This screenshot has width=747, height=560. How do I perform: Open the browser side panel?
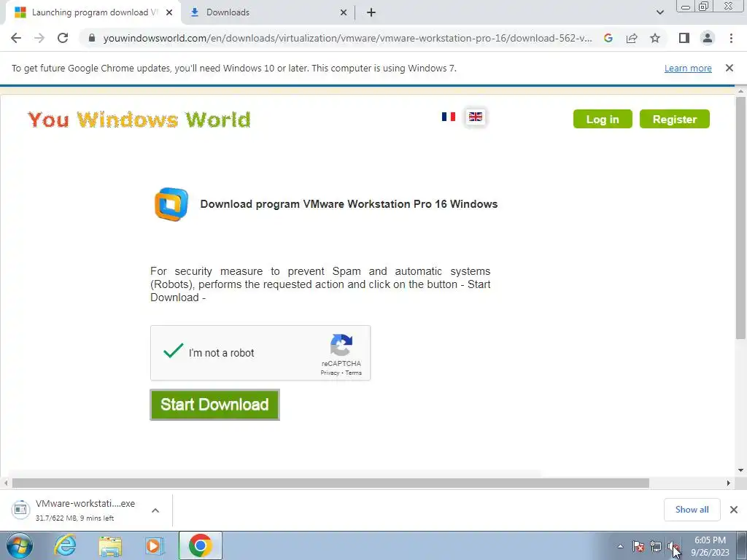(684, 38)
